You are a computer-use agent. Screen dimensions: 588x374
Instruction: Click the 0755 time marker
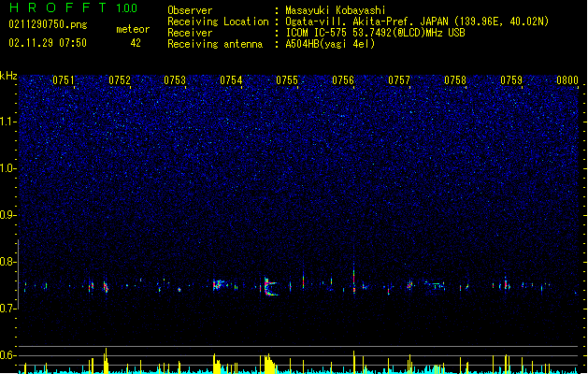287,80
